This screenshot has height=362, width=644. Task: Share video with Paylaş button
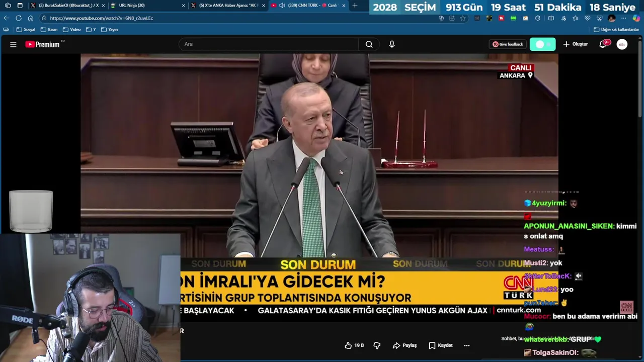pos(405,345)
